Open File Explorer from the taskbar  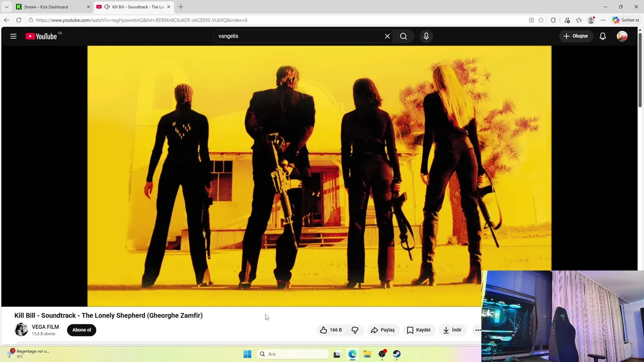point(367,354)
